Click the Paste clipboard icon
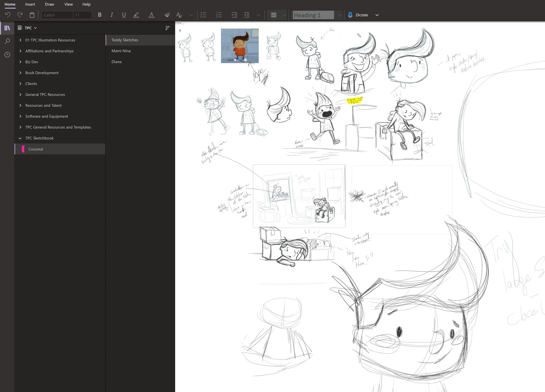The width and height of the screenshot is (545, 392). (x=32, y=15)
